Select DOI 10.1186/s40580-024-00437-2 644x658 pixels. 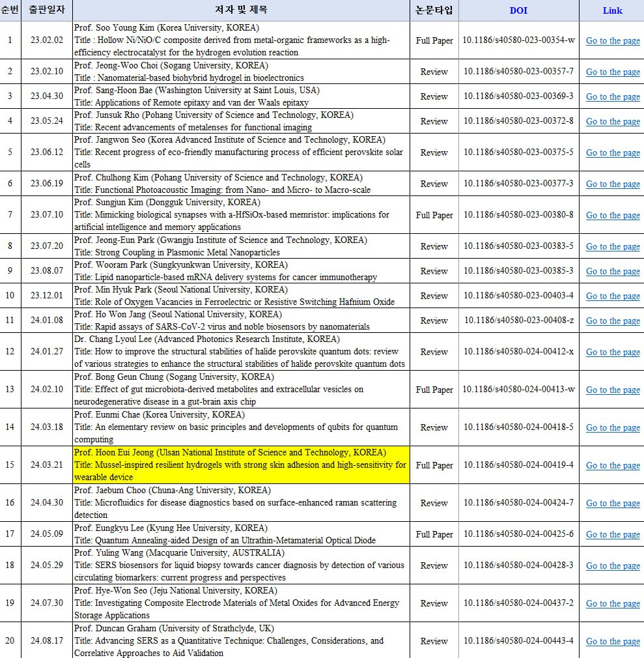(x=518, y=603)
